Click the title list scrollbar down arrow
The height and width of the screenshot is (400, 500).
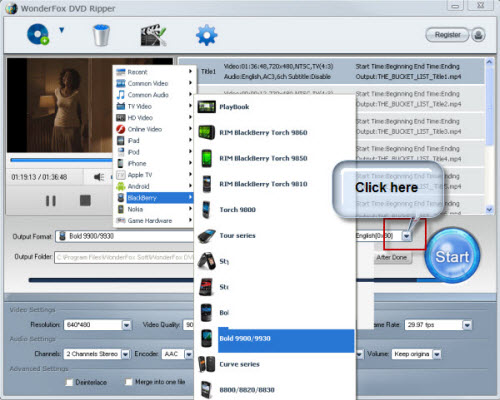(489, 210)
